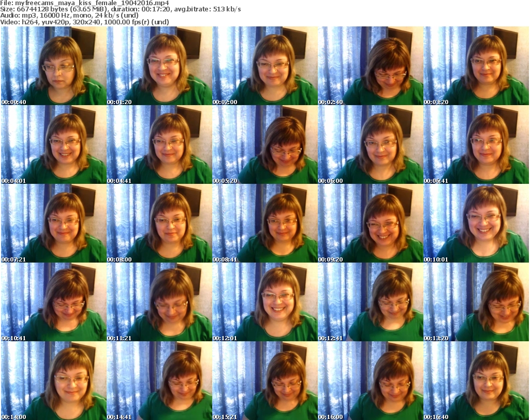
Task: Choose the frame marked 00:12:01
Action: [265, 302]
